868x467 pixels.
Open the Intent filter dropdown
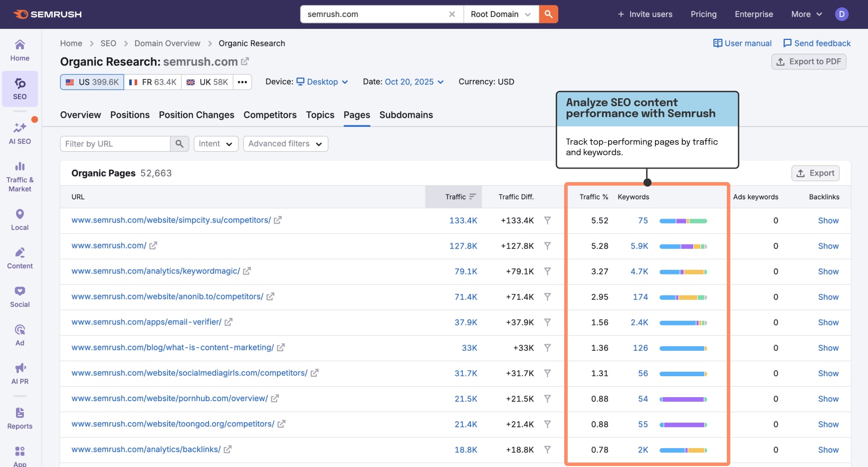216,144
